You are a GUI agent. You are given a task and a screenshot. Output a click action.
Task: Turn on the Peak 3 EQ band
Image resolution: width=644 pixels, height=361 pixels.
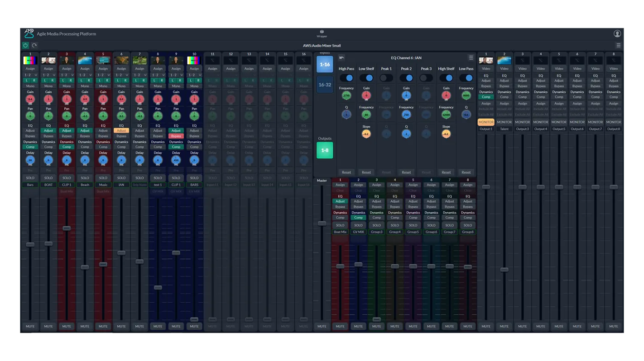pos(426,78)
